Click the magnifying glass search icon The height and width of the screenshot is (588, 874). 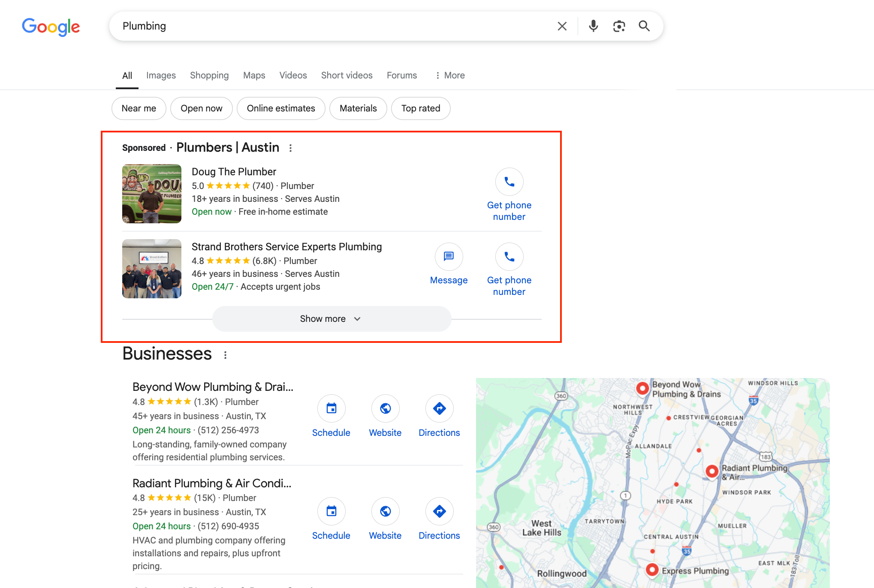click(x=644, y=27)
